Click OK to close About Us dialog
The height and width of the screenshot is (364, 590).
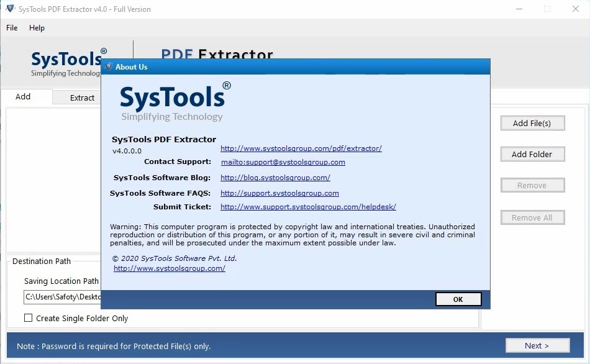pyautogui.click(x=458, y=299)
